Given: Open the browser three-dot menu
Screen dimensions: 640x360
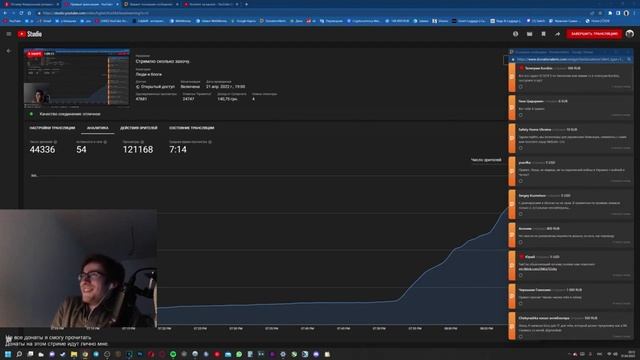Looking at the screenshot, I should point(634,13).
